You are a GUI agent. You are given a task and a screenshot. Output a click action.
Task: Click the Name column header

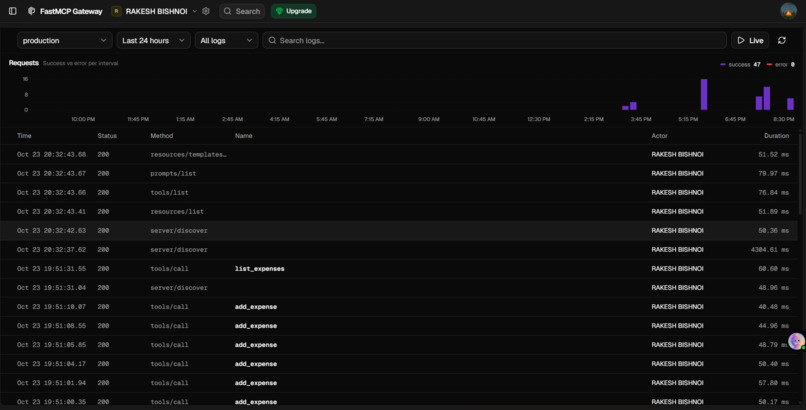[244, 136]
